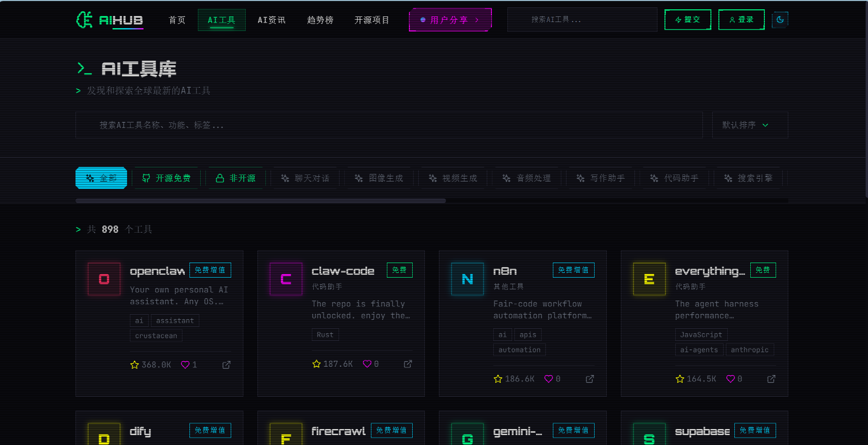
Task: Click the ai-agents tag
Action: [x=699, y=350]
